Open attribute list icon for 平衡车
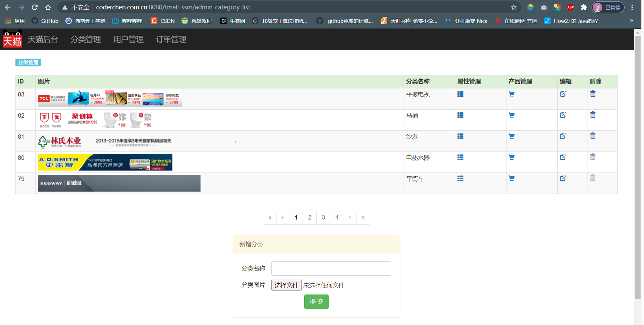 click(460, 178)
